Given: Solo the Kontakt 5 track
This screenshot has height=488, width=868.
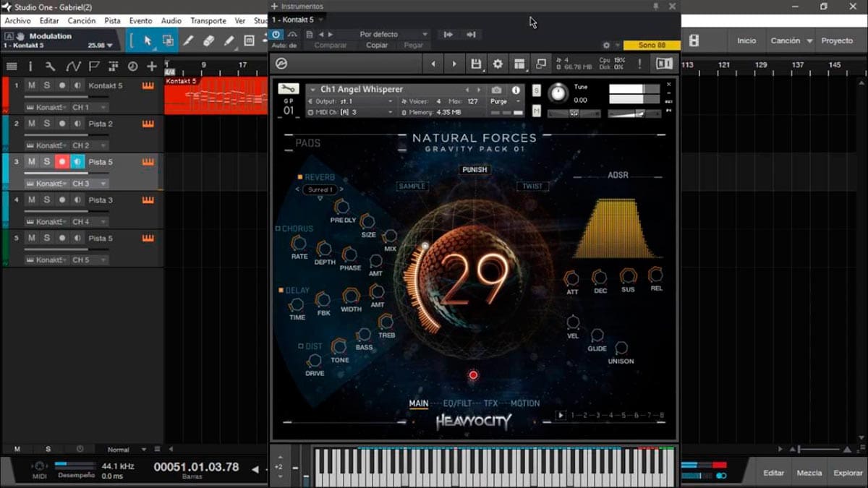Looking at the screenshot, I should pos(47,85).
